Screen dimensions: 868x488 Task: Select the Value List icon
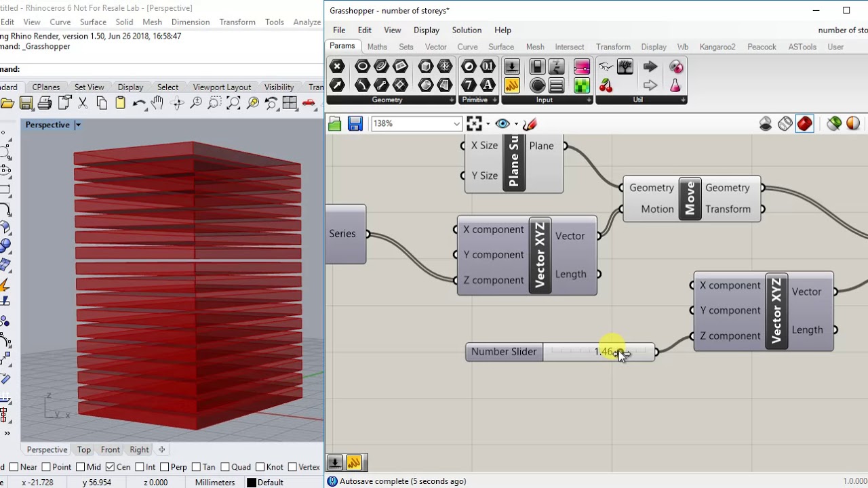point(556,85)
